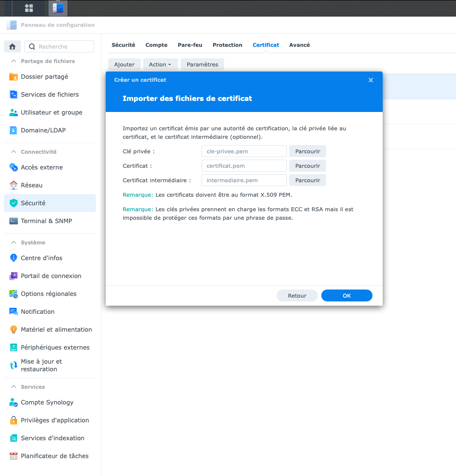Click the home button in sidebar
The height and width of the screenshot is (476, 456).
12,46
